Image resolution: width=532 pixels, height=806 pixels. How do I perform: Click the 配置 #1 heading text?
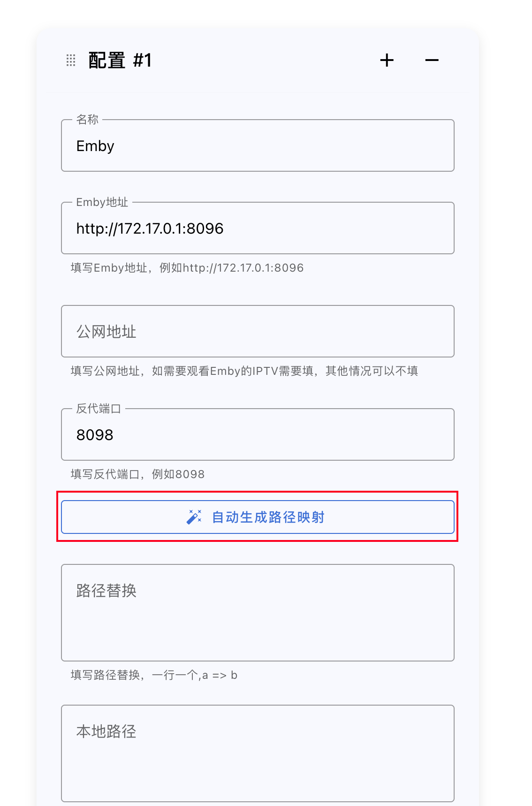[120, 61]
